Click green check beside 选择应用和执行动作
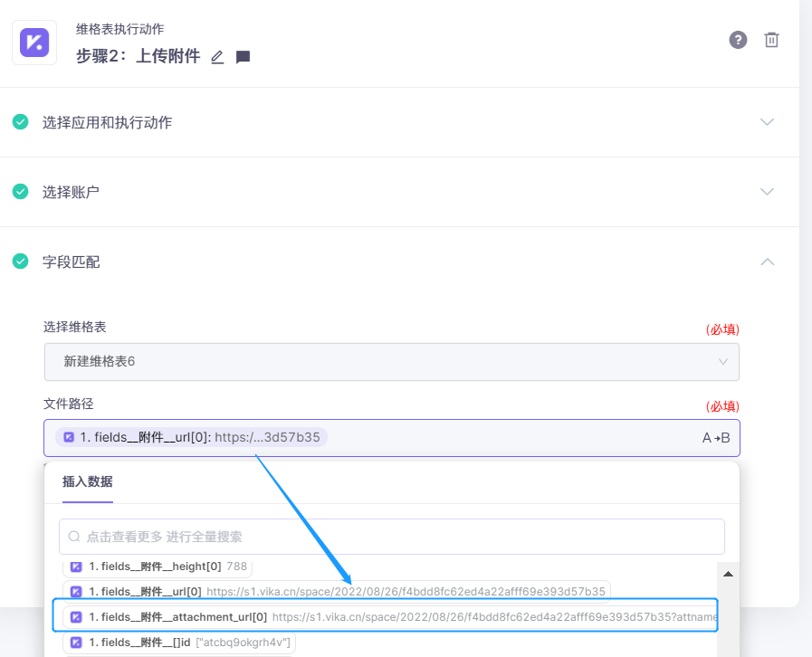The width and height of the screenshot is (812, 657). pyautogui.click(x=20, y=122)
